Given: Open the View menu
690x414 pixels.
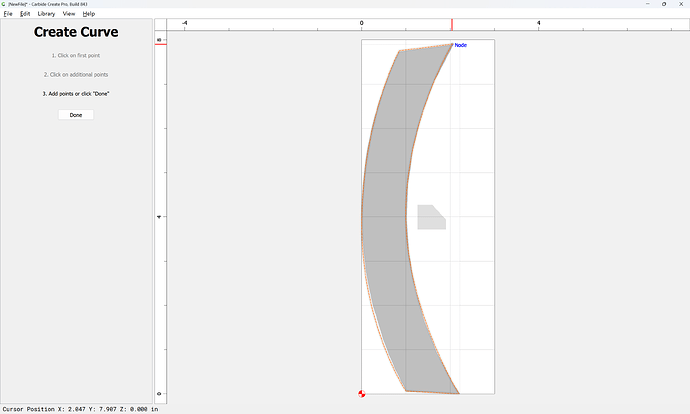Looking at the screenshot, I should 69,14.
